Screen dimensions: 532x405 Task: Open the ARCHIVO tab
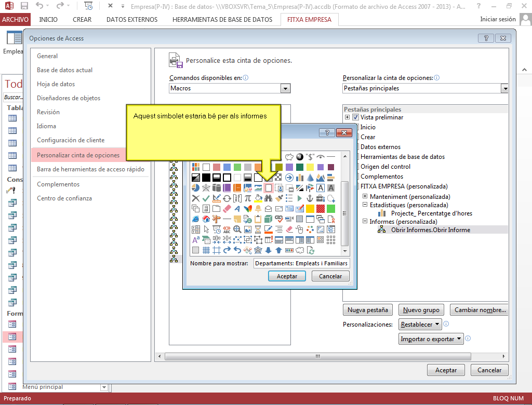(15, 19)
